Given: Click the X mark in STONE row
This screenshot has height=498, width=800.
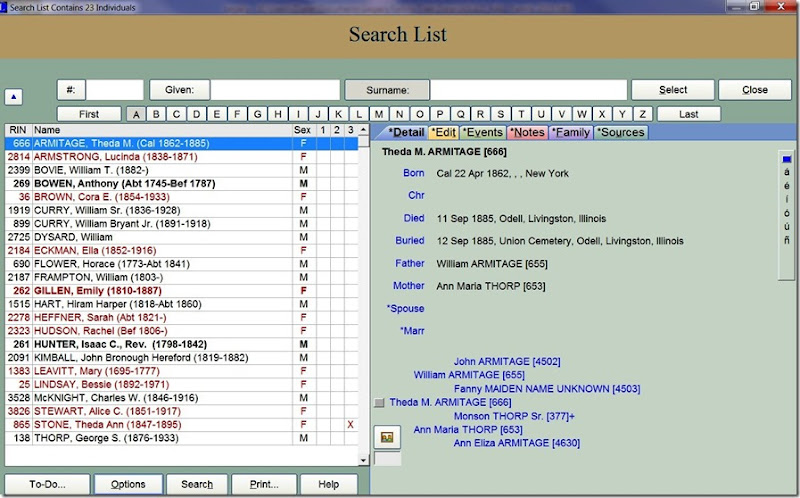Looking at the screenshot, I should [351, 425].
